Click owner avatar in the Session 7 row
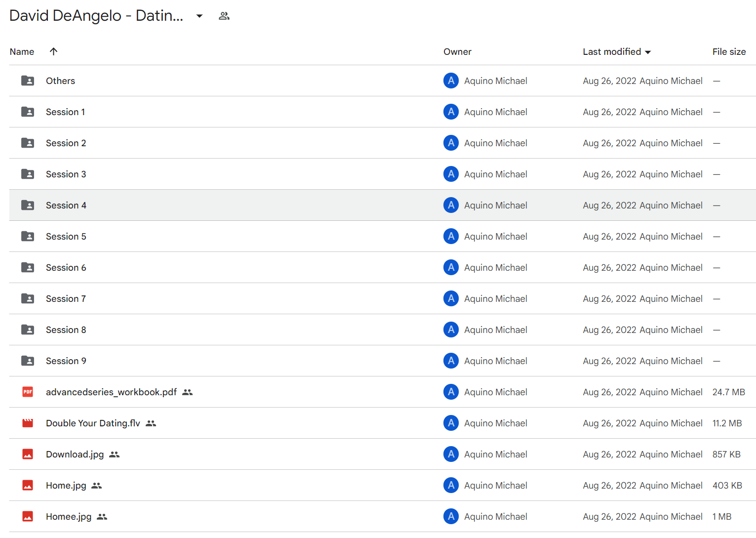 (x=451, y=298)
